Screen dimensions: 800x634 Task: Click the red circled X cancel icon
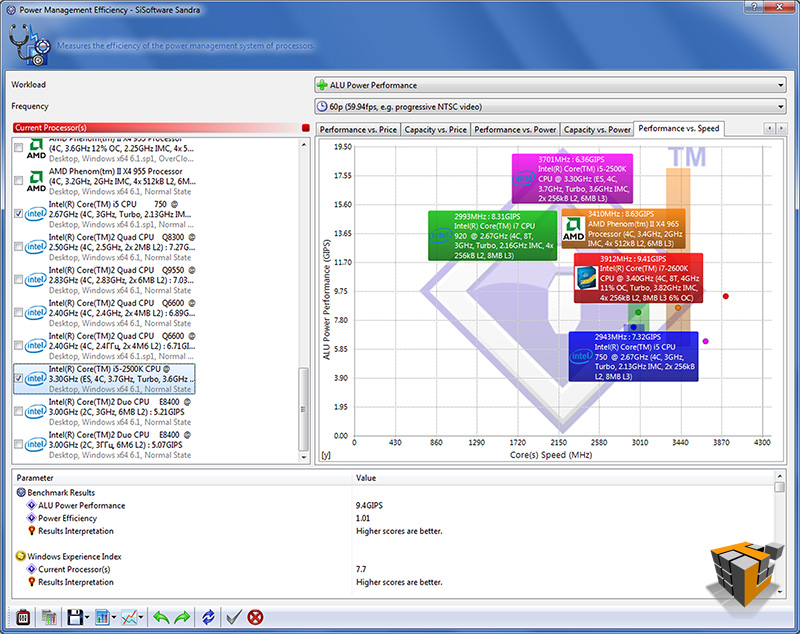point(255,618)
